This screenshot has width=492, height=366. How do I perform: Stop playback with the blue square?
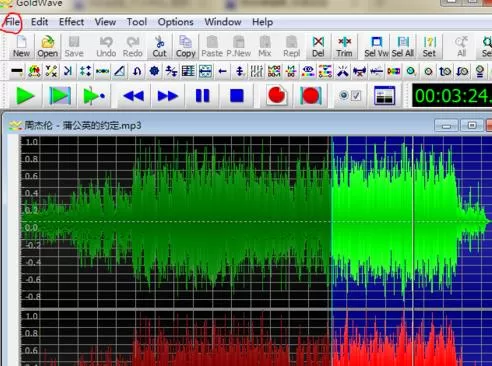click(237, 96)
